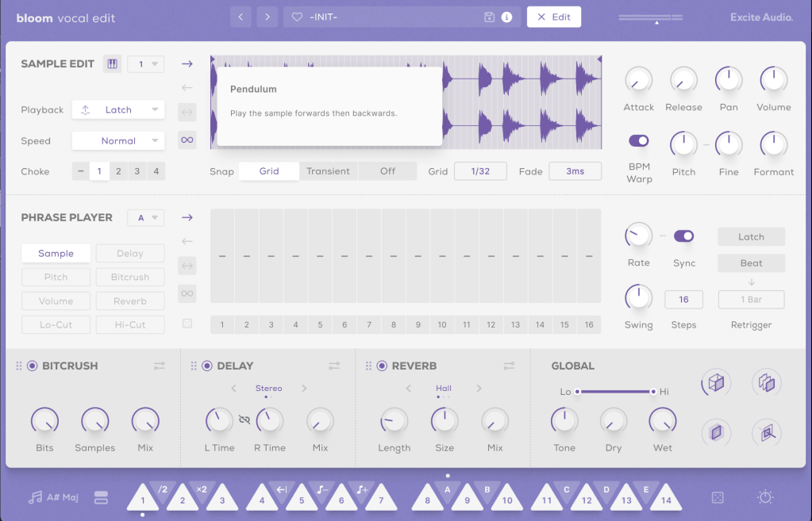Open the Playback Latch dropdown

tap(118, 109)
